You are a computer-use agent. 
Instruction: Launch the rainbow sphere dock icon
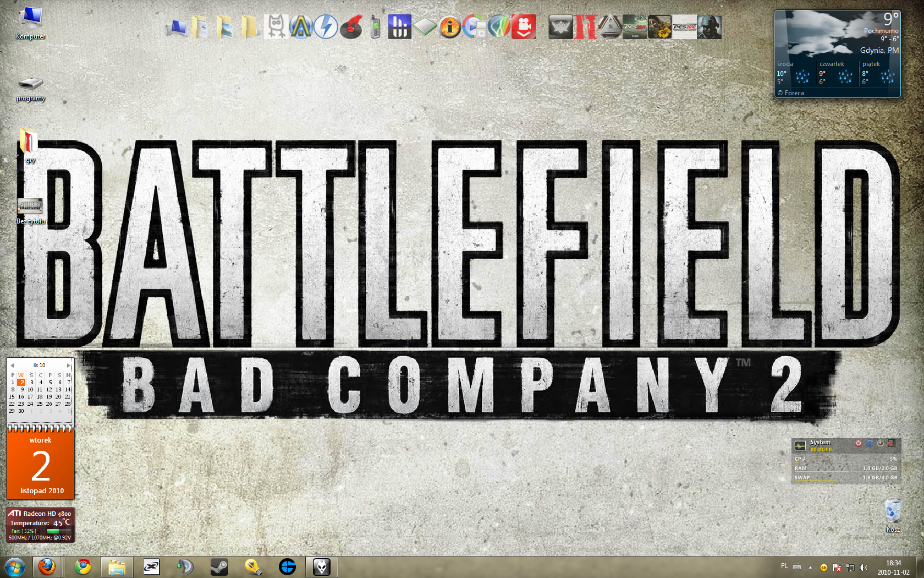coord(499,26)
